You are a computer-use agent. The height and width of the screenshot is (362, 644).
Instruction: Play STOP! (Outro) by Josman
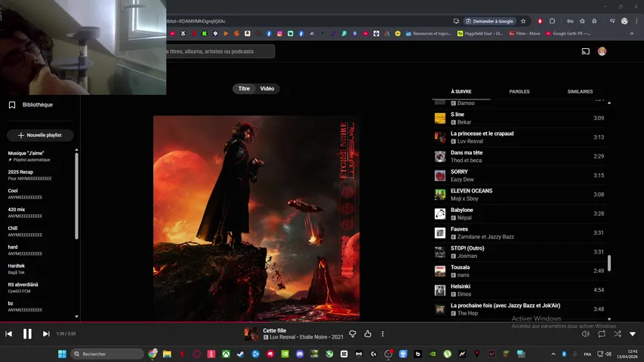click(x=519, y=252)
